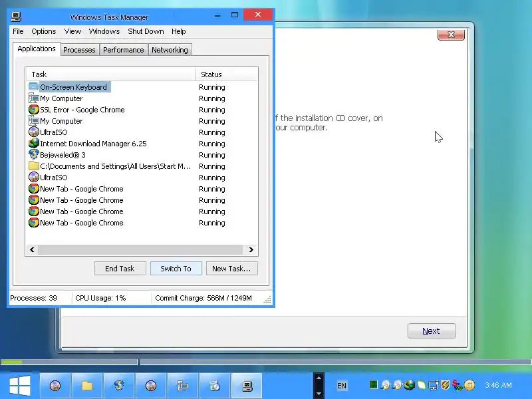Switch to Bejeweled 3 taskbar button

click(119, 386)
